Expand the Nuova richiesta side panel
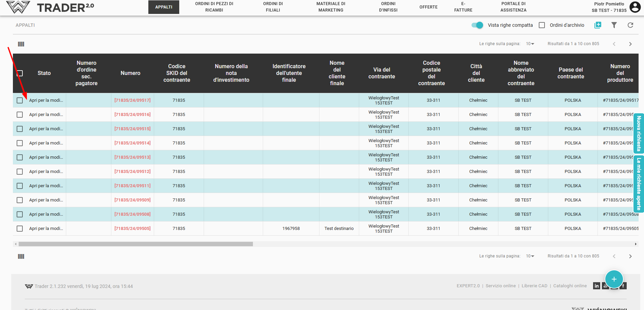The width and height of the screenshot is (644, 310). point(639,133)
